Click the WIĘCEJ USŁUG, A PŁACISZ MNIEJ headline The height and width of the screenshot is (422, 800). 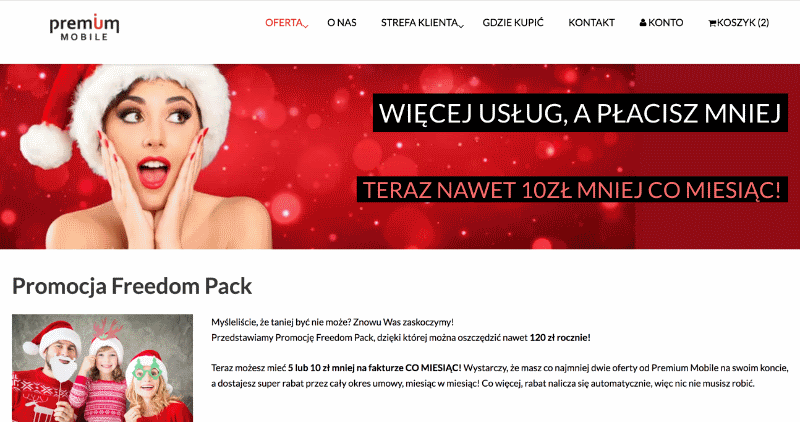click(580, 113)
